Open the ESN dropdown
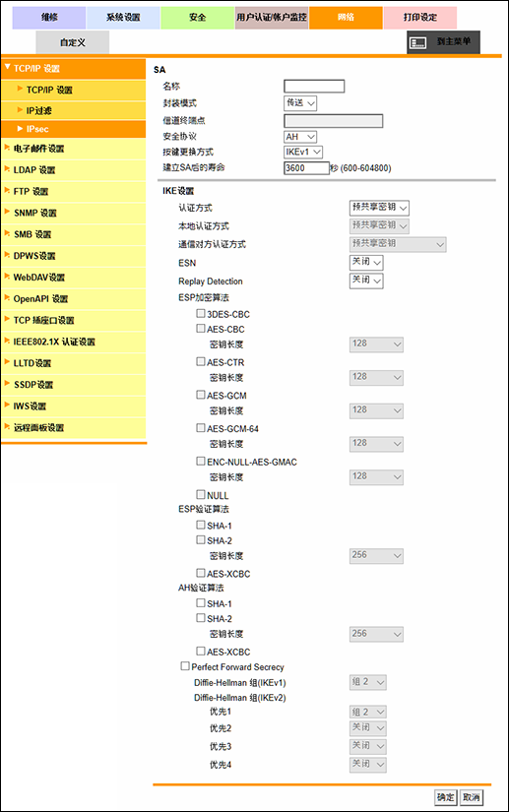Viewport: 509px width, 812px height. 366,262
